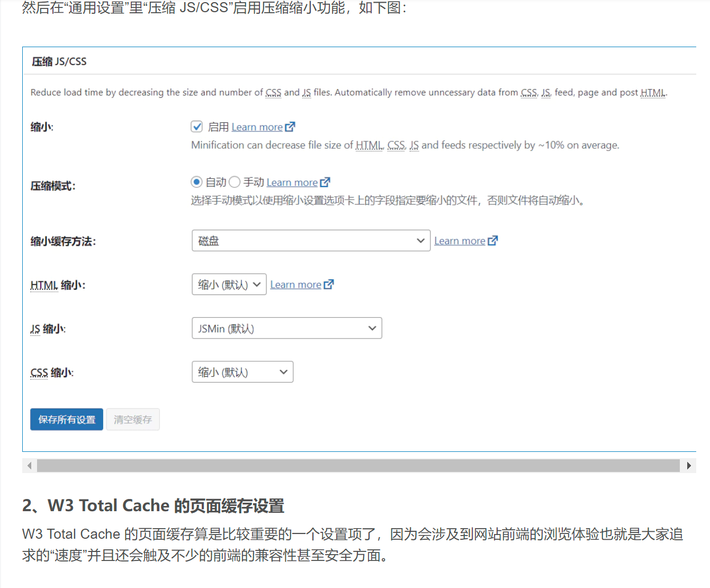This screenshot has width=710, height=588.
Task: Click the 缩小缓存方法 label
Action: 63,242
